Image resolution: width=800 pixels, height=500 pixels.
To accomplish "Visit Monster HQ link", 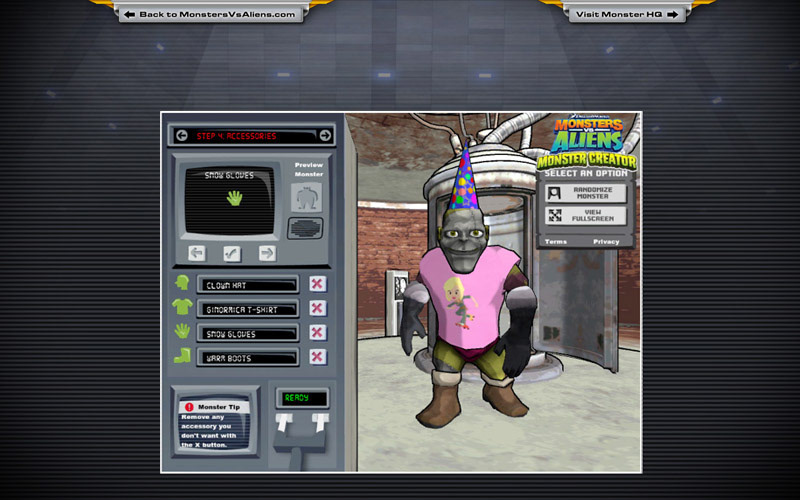I will tap(627, 14).
